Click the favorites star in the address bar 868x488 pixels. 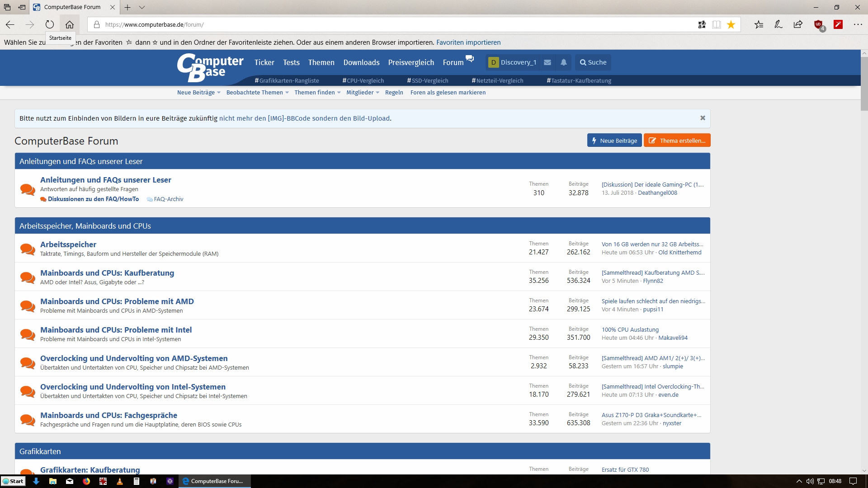(x=731, y=25)
